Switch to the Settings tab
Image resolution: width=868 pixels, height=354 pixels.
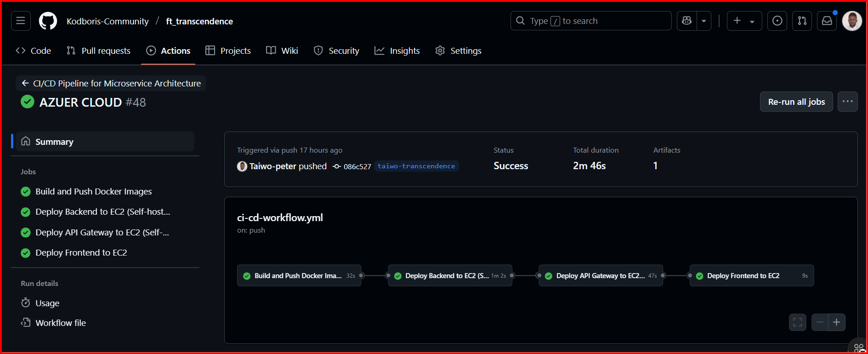coord(458,51)
